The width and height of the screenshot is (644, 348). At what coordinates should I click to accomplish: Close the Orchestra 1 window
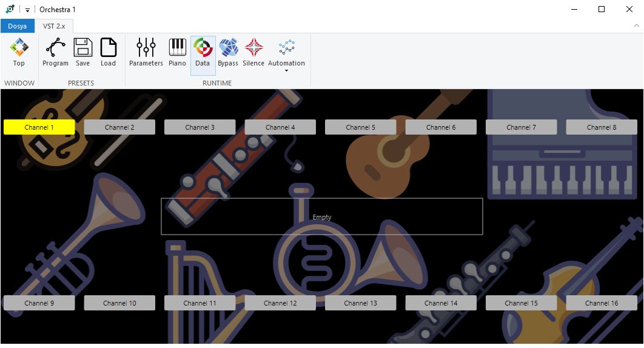tap(629, 10)
